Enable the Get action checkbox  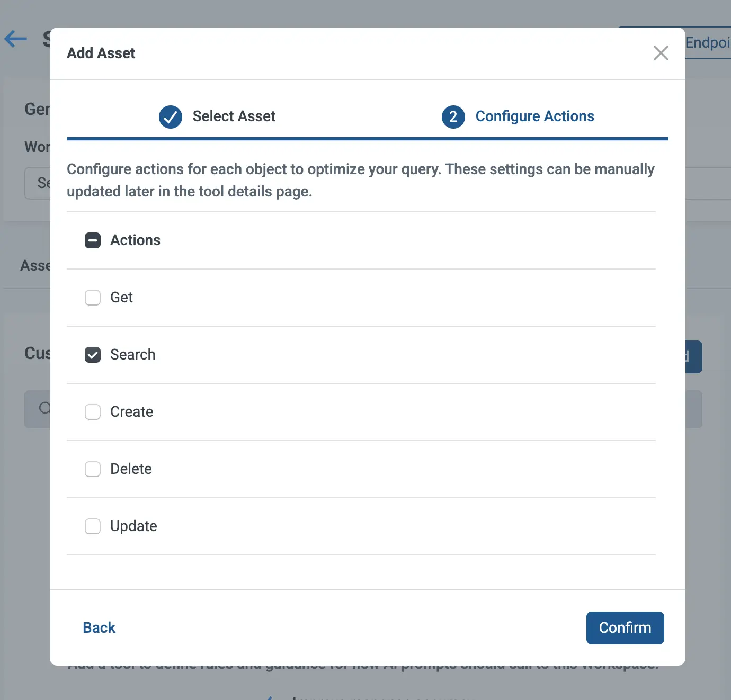[93, 298]
